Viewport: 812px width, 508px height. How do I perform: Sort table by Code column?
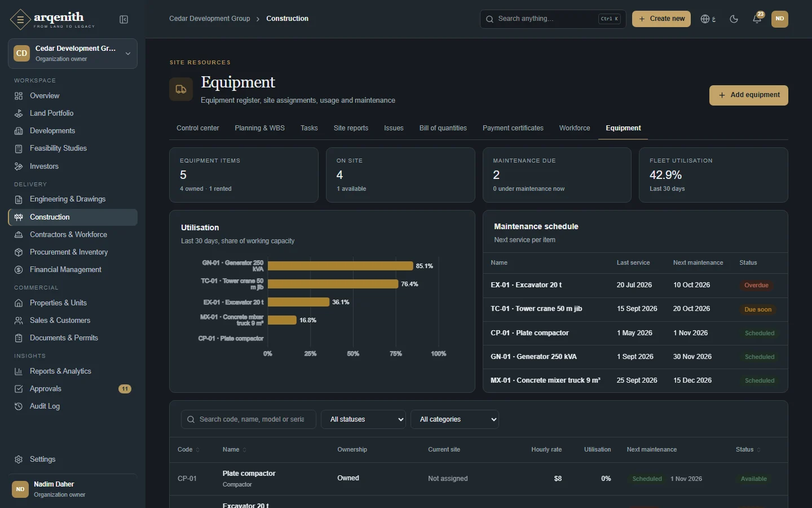pos(188,450)
